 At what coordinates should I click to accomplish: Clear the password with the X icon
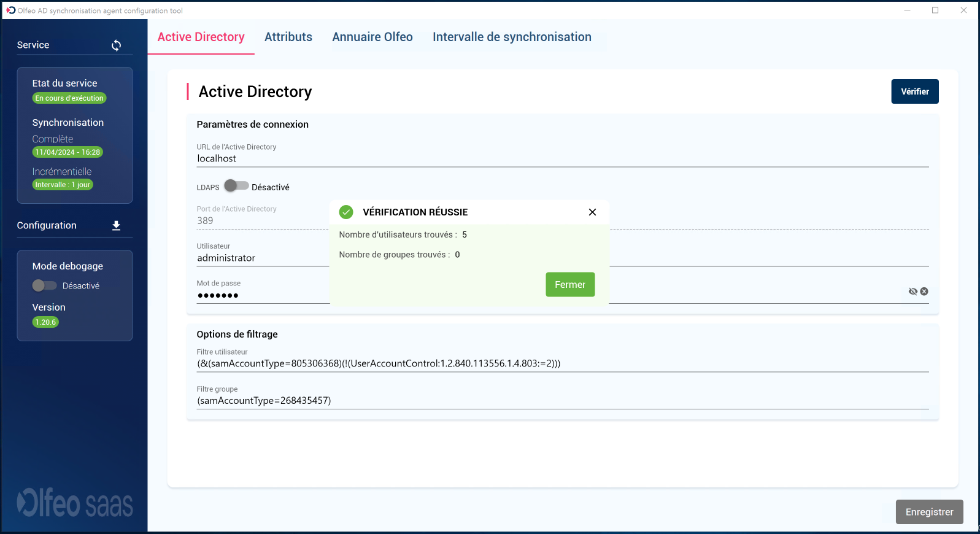(x=924, y=292)
